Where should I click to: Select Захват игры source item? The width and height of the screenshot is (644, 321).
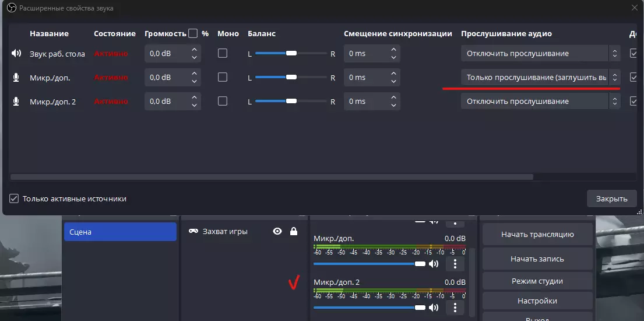click(225, 232)
